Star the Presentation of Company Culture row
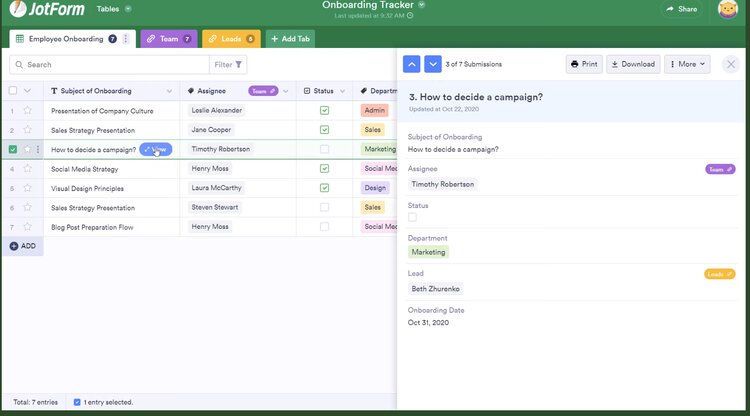750x416 pixels. coord(28,110)
